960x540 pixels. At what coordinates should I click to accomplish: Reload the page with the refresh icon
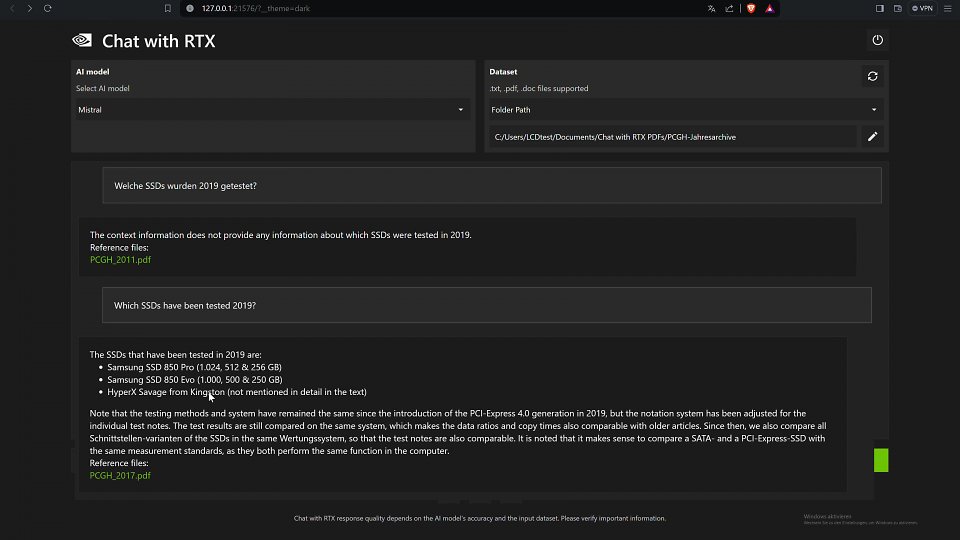[47, 9]
